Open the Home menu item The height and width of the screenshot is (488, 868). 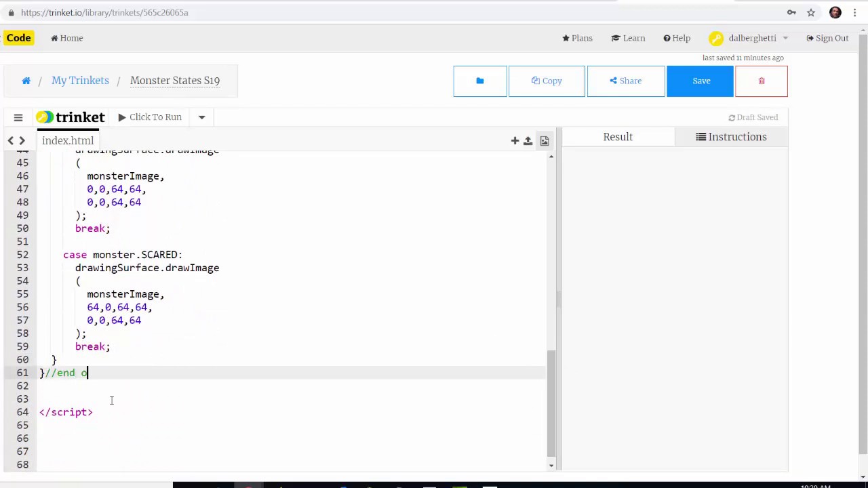click(67, 39)
